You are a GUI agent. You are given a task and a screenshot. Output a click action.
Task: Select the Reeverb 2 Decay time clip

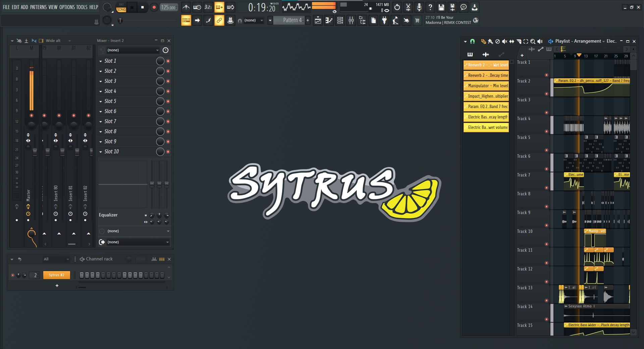[486, 76]
